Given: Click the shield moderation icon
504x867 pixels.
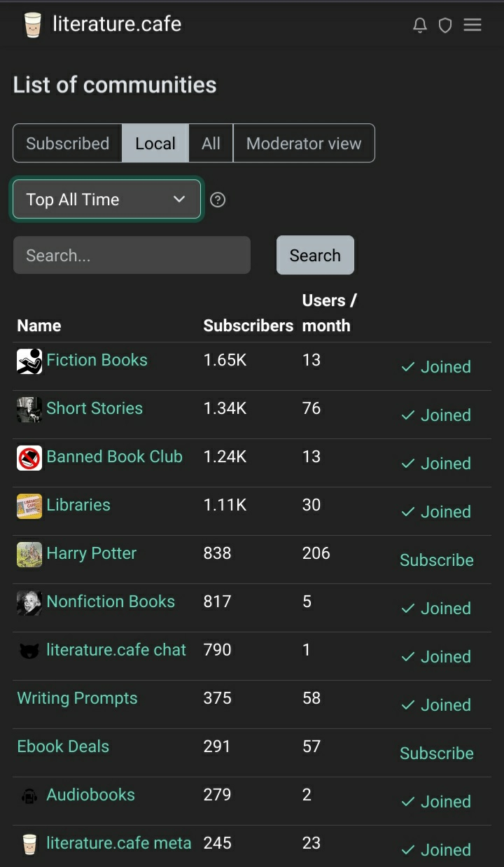Looking at the screenshot, I should tap(444, 26).
